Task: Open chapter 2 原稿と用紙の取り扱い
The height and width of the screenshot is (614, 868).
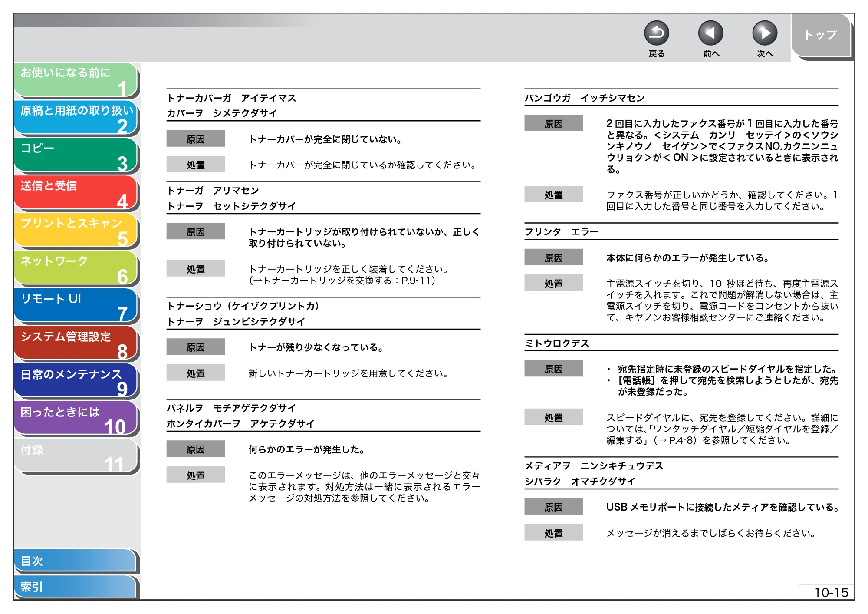Action: [76, 118]
